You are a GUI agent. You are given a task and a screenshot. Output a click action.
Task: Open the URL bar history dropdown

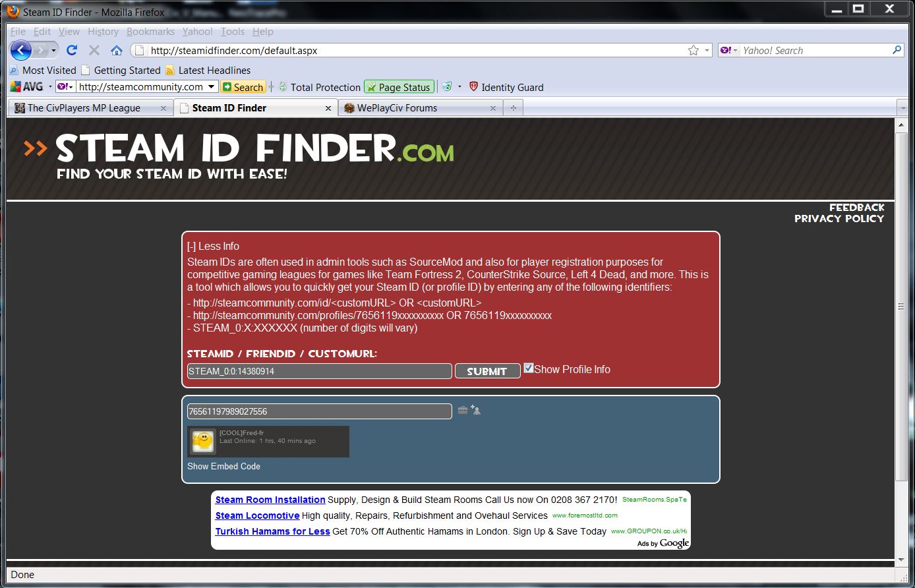point(707,50)
